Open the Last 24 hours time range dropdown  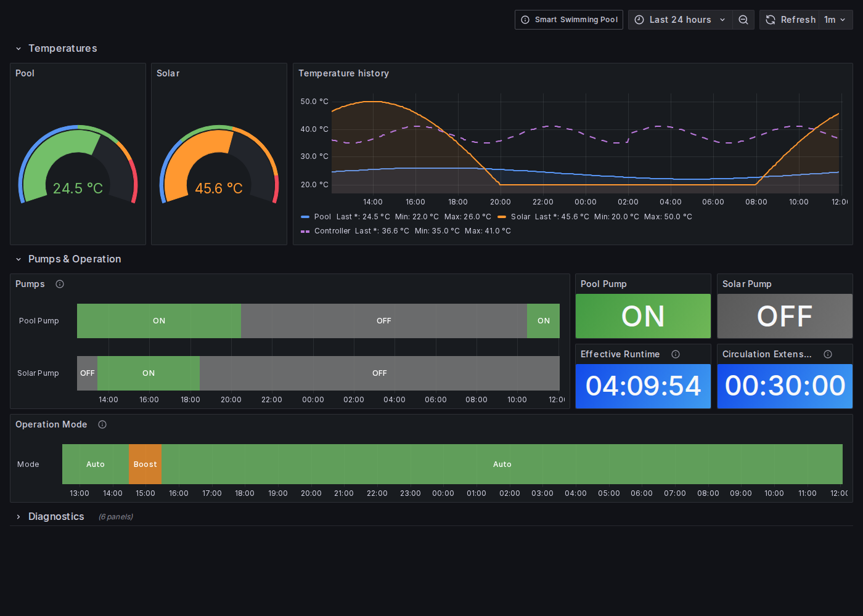pyautogui.click(x=681, y=20)
